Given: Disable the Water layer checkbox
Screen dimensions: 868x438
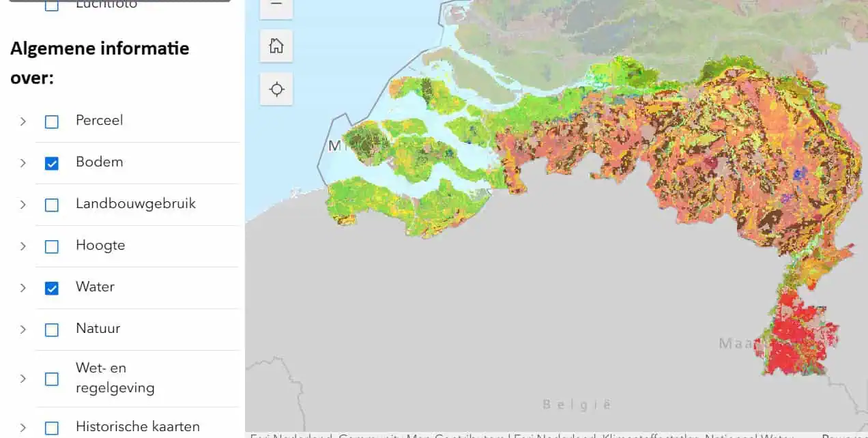Looking at the screenshot, I should tap(52, 288).
